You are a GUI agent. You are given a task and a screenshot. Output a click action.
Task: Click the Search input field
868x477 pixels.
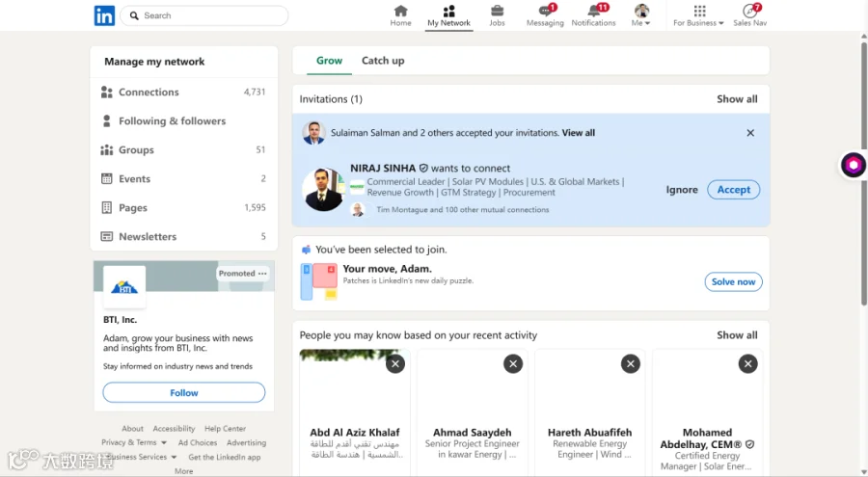point(204,15)
